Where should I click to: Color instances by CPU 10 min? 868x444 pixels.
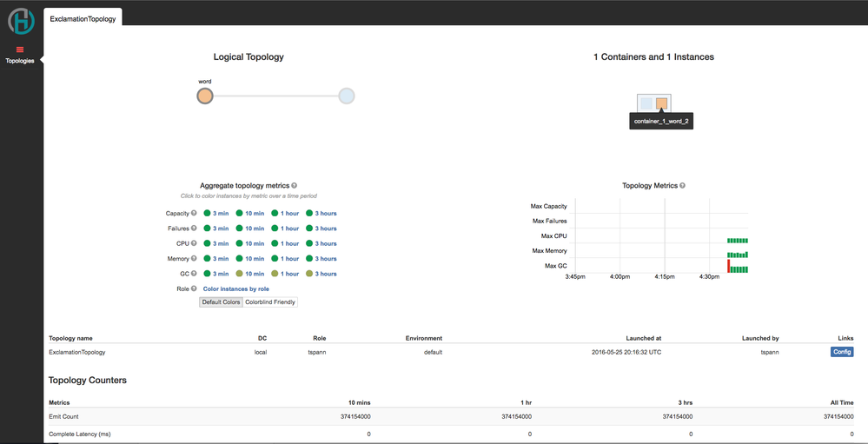[249, 243]
